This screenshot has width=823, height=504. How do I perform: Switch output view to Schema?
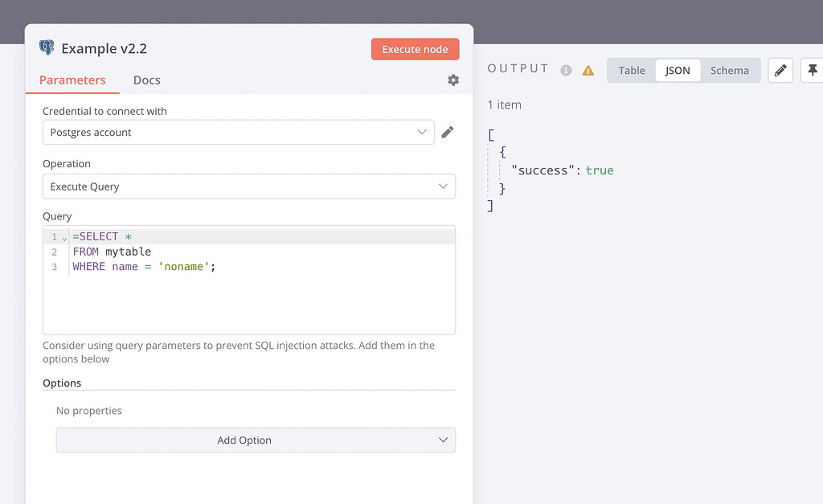(x=729, y=71)
